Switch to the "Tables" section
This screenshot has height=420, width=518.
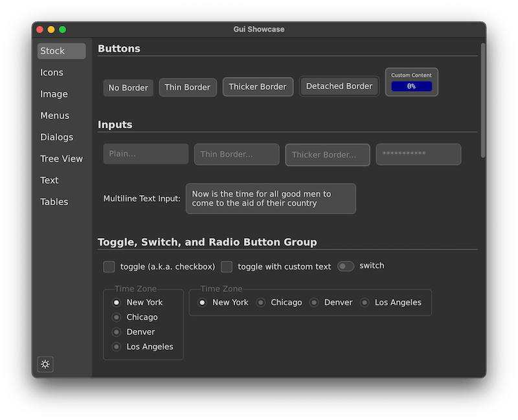pos(54,201)
